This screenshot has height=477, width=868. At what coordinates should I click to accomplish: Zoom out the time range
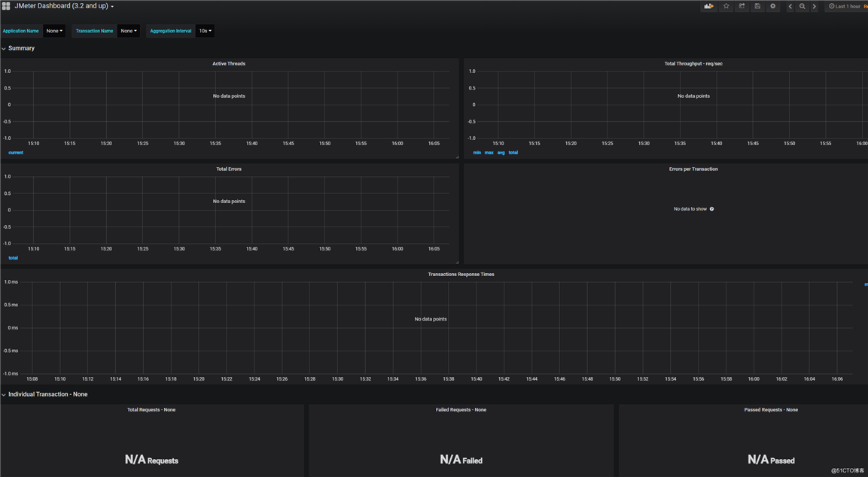802,6
